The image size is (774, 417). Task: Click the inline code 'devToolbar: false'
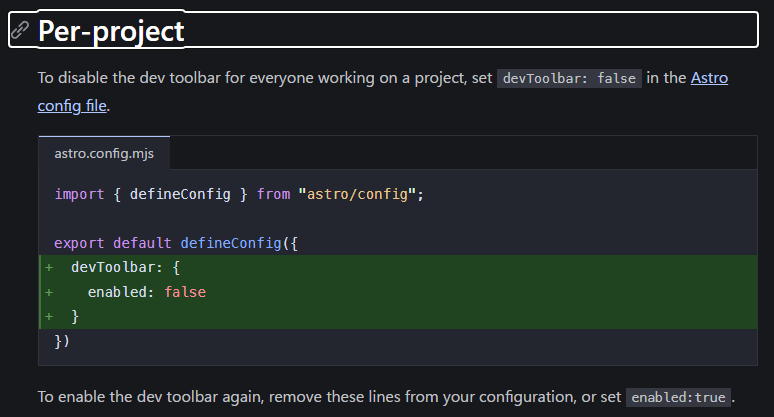(x=569, y=78)
